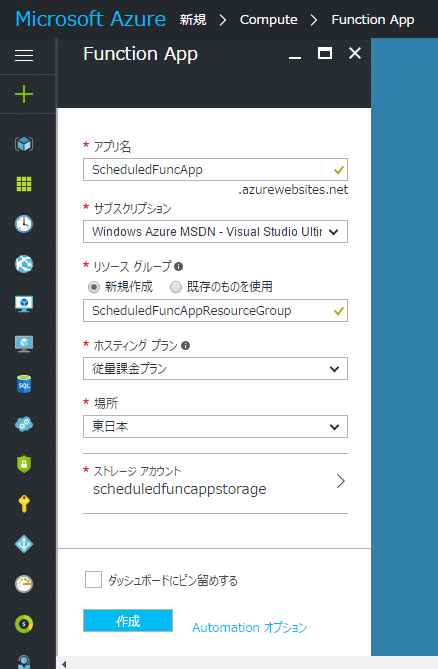Click info icon next to リソース グループ
Viewport: 438px width, 669px height.
click(179, 267)
